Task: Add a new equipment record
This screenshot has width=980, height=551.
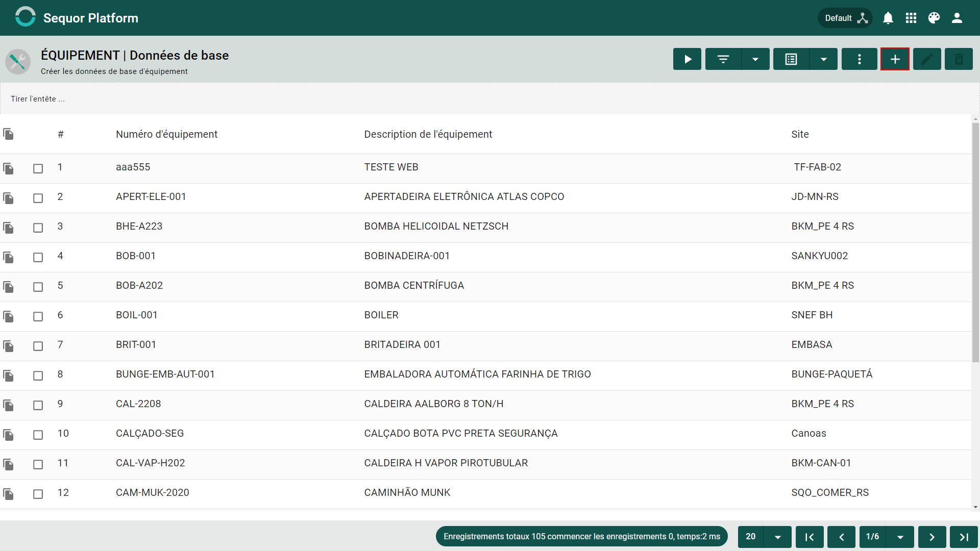Action: click(x=895, y=59)
